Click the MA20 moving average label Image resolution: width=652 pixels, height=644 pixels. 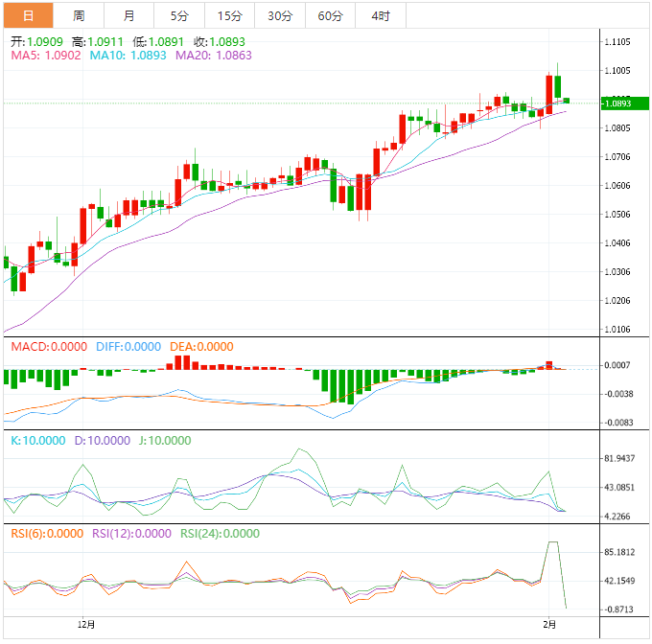[x=213, y=56]
